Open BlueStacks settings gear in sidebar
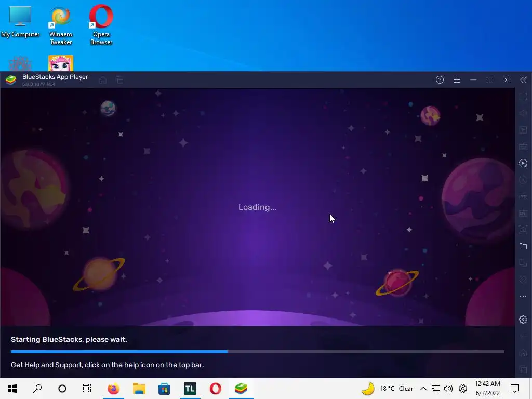Viewport: 532px width, 399px height. coord(523,320)
